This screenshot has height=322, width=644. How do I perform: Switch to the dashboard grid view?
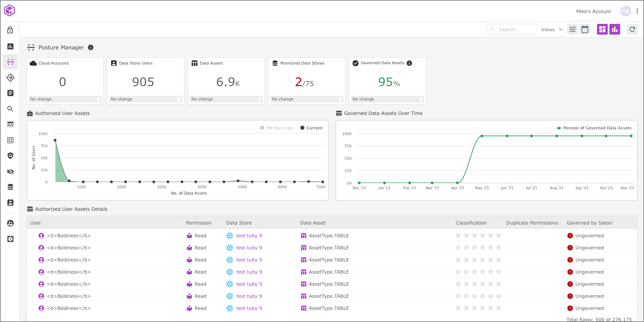(x=602, y=30)
